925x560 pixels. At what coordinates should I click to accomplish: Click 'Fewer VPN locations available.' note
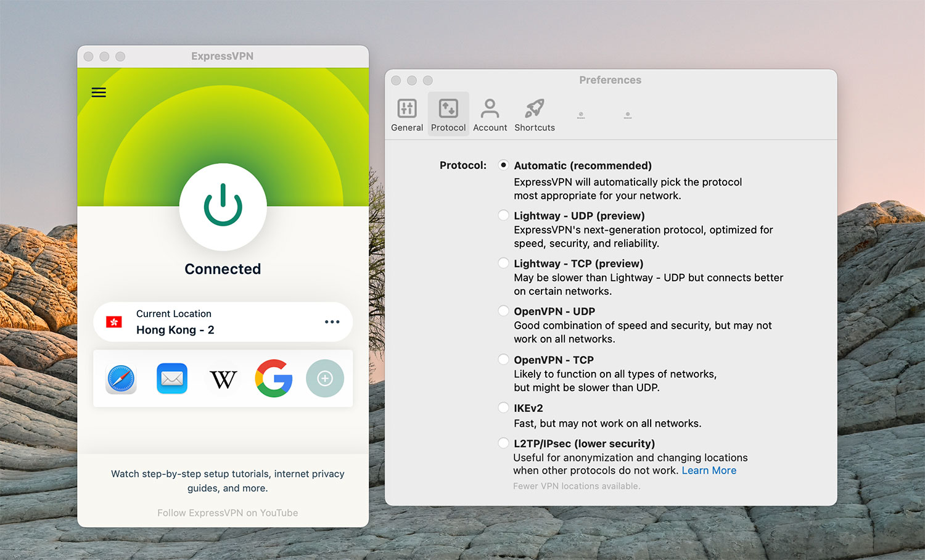577,486
